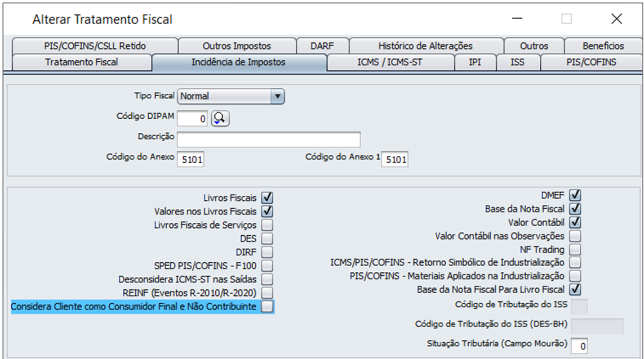
Task: Select the Histórico de Alterações tab
Action: pos(425,46)
